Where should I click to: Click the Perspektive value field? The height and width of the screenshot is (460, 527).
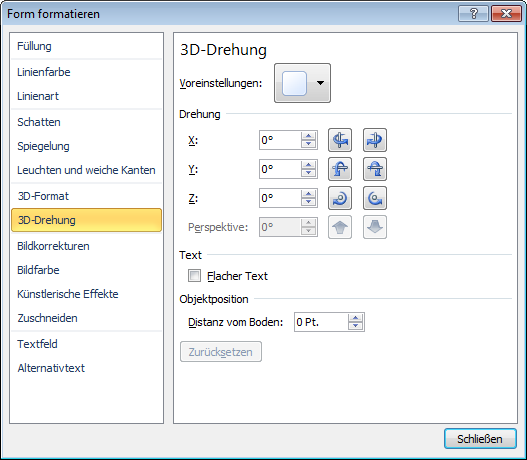point(280,227)
